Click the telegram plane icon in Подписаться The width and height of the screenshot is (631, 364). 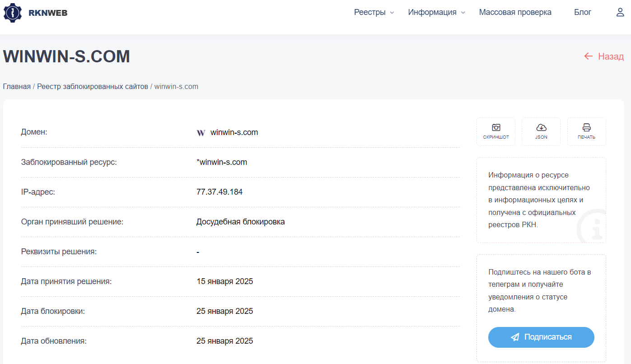515,337
